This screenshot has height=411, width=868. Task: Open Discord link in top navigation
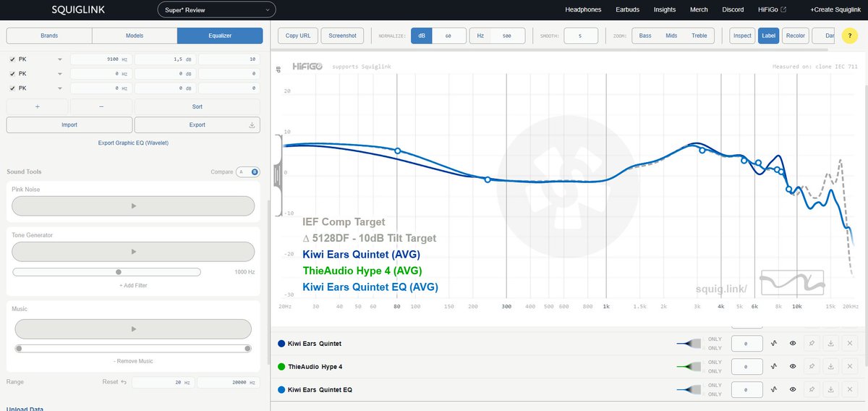coord(733,10)
